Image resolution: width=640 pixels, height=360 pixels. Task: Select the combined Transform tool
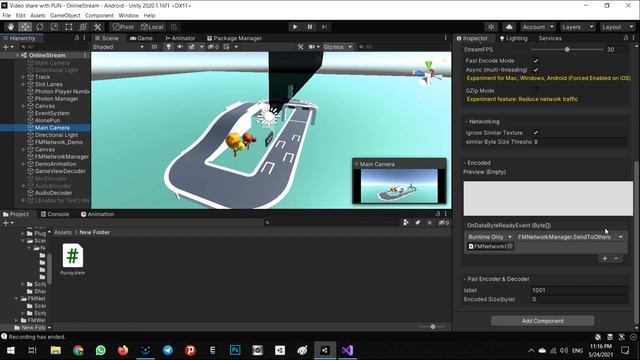(x=83, y=27)
